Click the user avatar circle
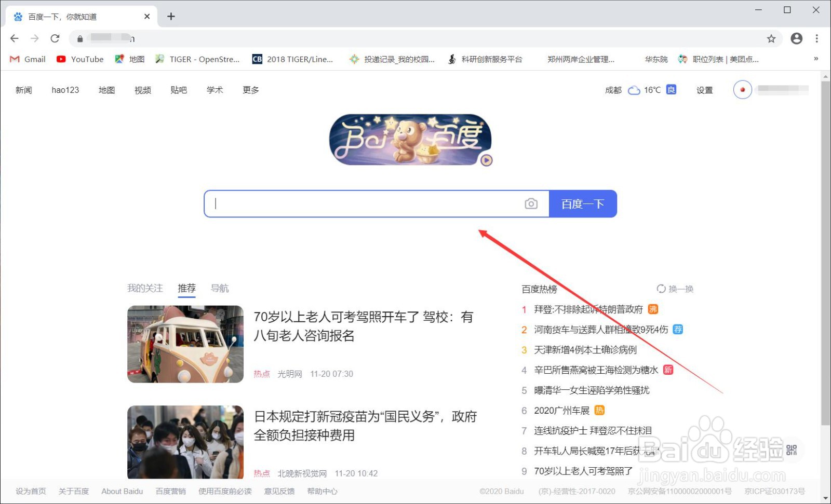 [x=742, y=90]
